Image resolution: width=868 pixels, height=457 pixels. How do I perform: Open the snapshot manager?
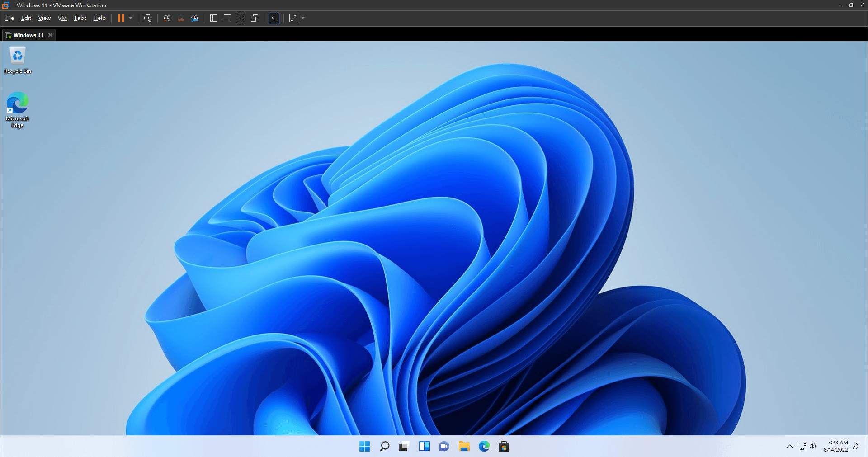pyautogui.click(x=194, y=18)
